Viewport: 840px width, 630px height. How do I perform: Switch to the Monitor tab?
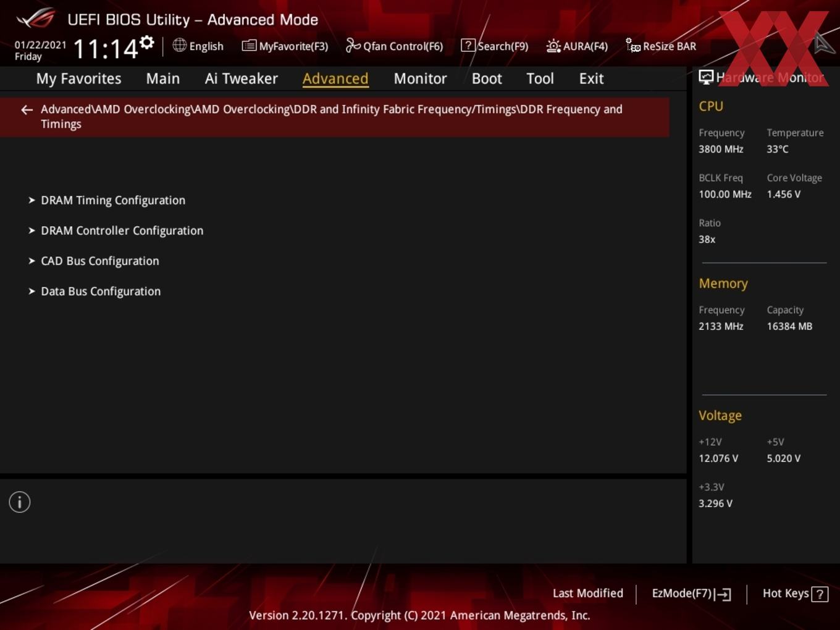(420, 78)
